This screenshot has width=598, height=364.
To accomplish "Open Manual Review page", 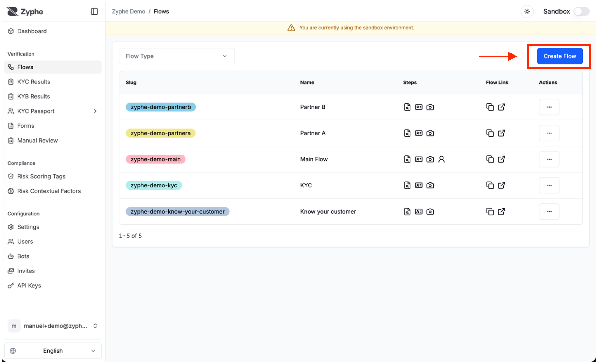I will (53, 140).
